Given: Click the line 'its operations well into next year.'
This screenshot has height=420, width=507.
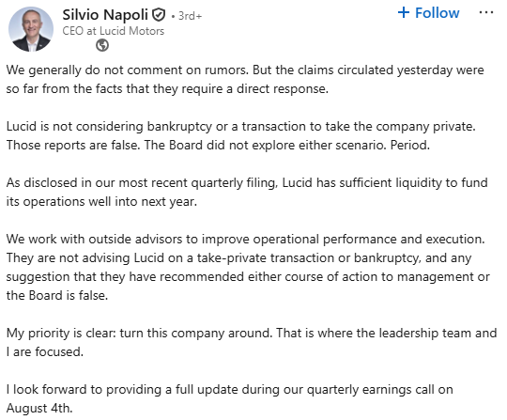Looking at the screenshot, I should click(x=101, y=202).
